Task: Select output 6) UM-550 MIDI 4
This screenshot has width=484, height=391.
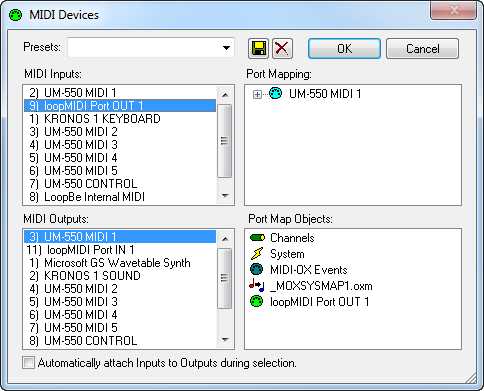Action: (x=120, y=315)
